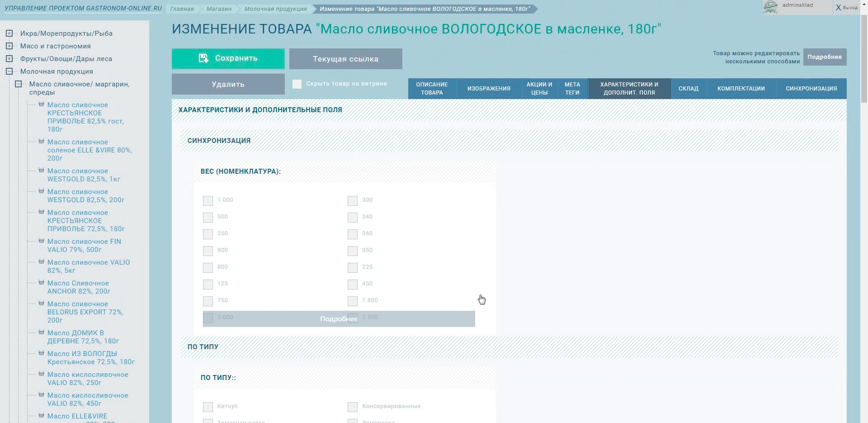This screenshot has height=423, width=868.
Task: Go to Магазин breadcrumb
Action: (x=219, y=9)
